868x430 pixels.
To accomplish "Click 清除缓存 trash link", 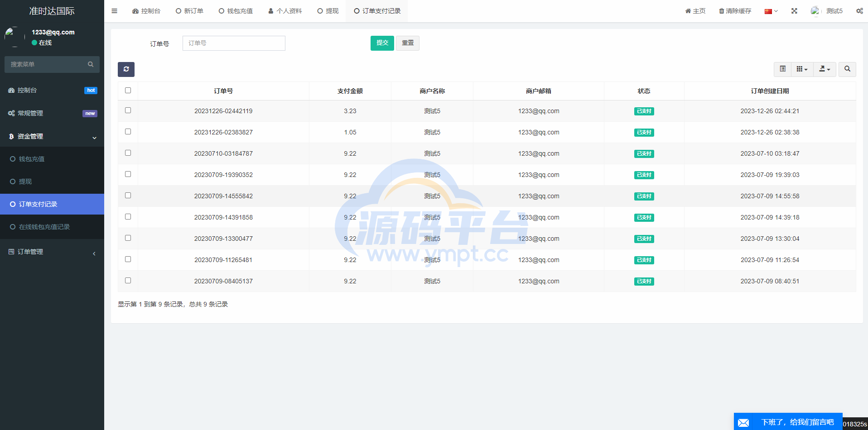I will click(735, 11).
